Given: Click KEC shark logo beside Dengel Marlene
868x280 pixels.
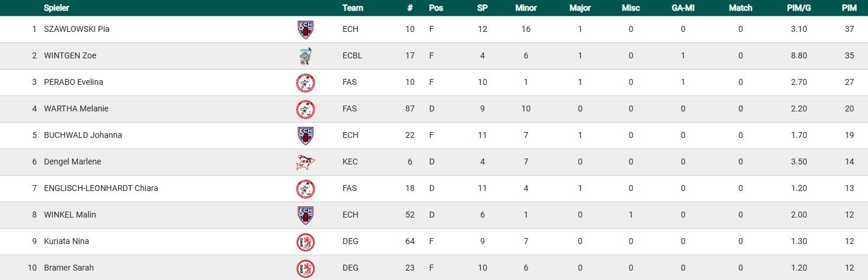Looking at the screenshot, I should pos(305,162).
